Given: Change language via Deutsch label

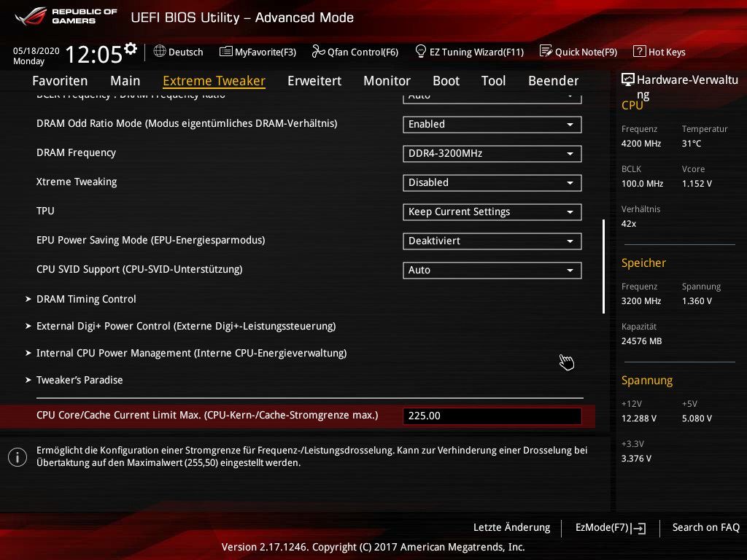Looking at the screenshot, I should point(186,52).
